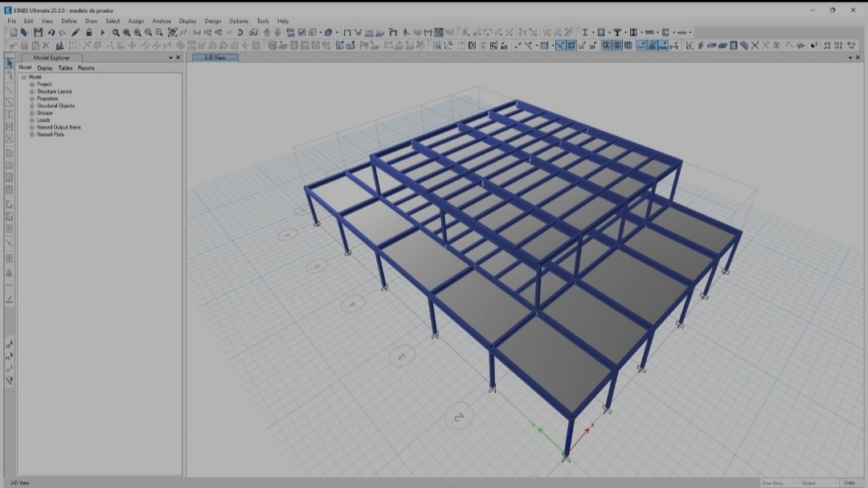This screenshot has width=868, height=488.
Task: Open the Assign menu
Action: point(136,21)
